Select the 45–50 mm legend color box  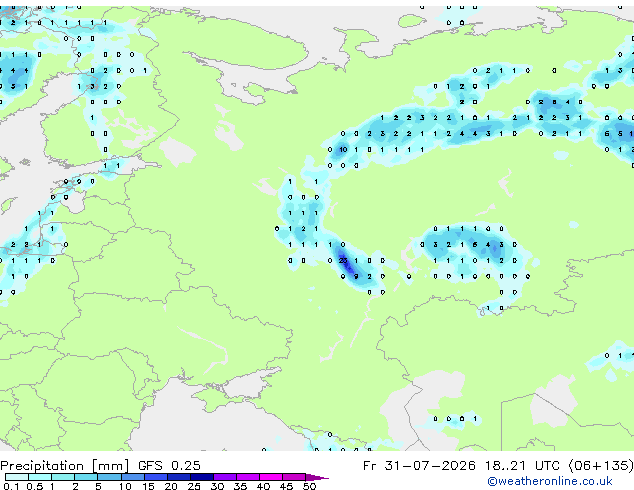pyautogui.click(x=294, y=477)
